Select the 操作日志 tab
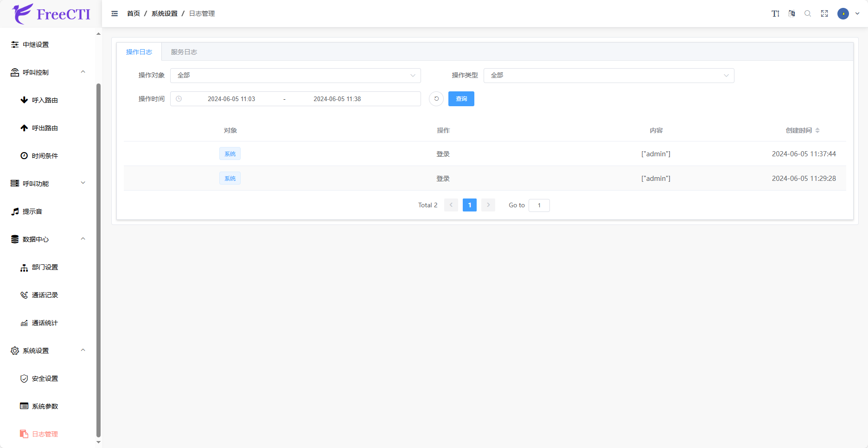This screenshot has width=868, height=448. click(139, 52)
